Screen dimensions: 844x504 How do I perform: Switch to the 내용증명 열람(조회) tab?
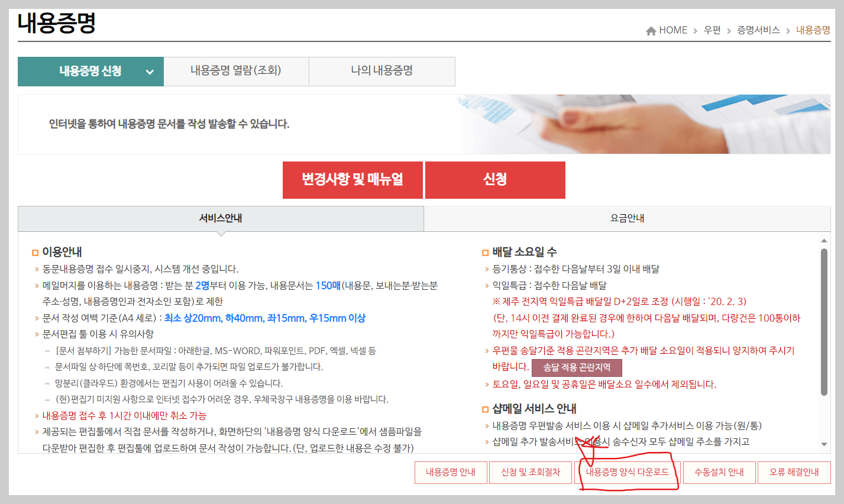tap(236, 71)
